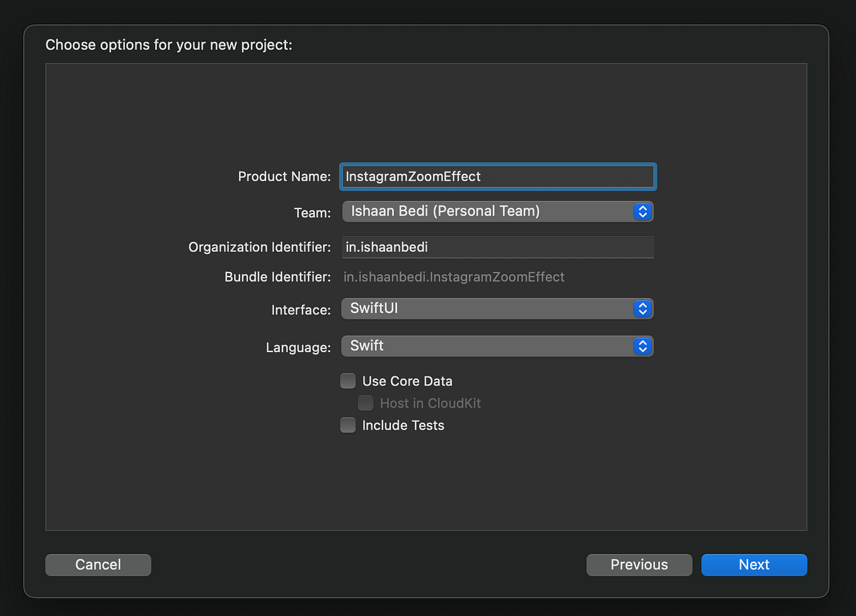The height and width of the screenshot is (616, 856).
Task: Click the Interface popup chevron arrows icon
Action: [x=642, y=309]
